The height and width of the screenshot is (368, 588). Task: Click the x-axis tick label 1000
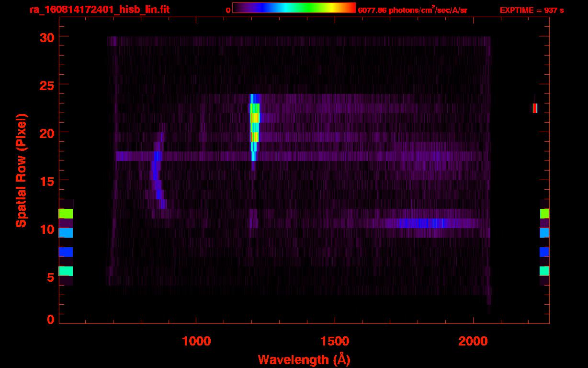pyautogui.click(x=196, y=341)
